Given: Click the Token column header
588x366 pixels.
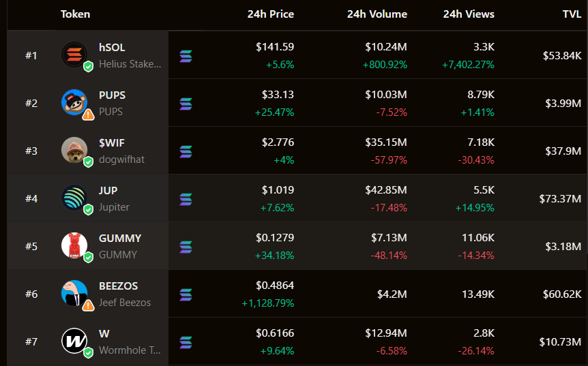Looking at the screenshot, I should [75, 14].
